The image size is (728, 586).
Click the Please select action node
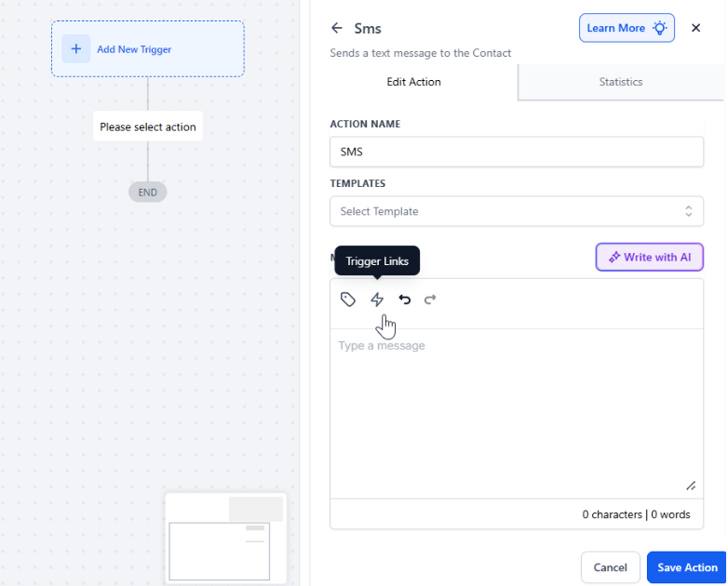tap(148, 127)
